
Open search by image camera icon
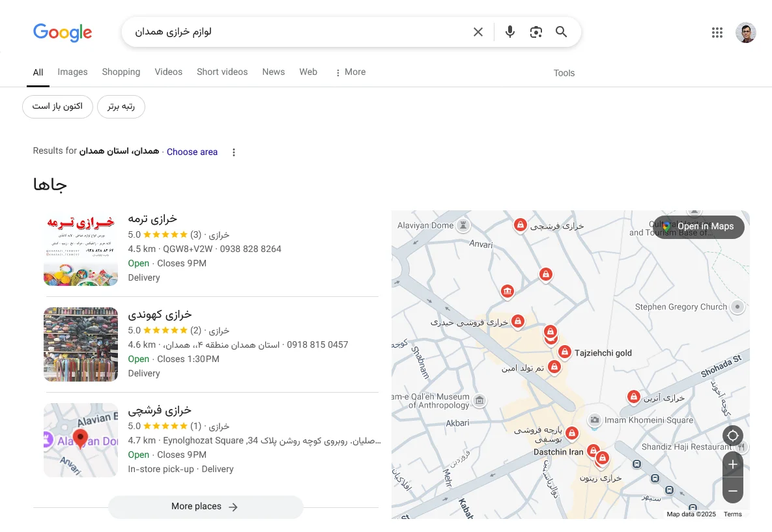point(536,32)
